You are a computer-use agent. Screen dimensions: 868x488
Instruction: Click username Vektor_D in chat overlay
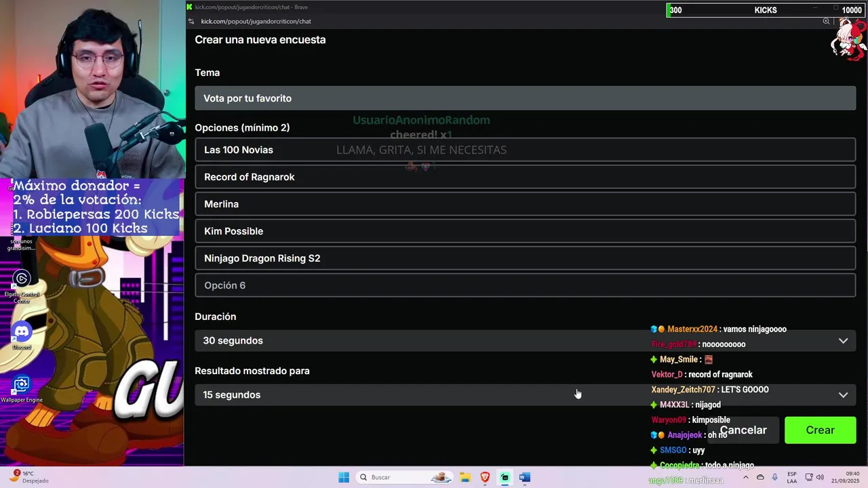coord(667,375)
